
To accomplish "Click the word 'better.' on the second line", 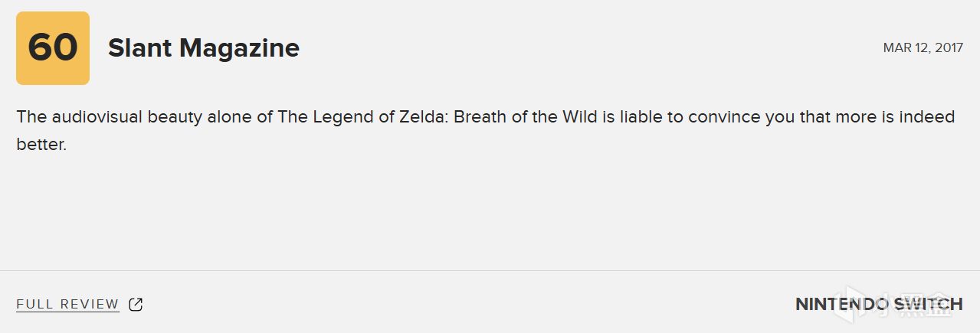I will coord(41,144).
